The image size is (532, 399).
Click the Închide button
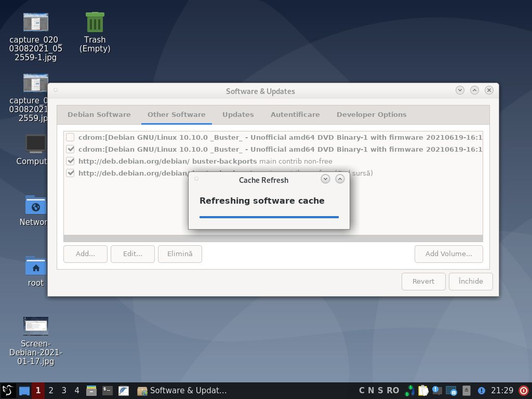click(471, 282)
